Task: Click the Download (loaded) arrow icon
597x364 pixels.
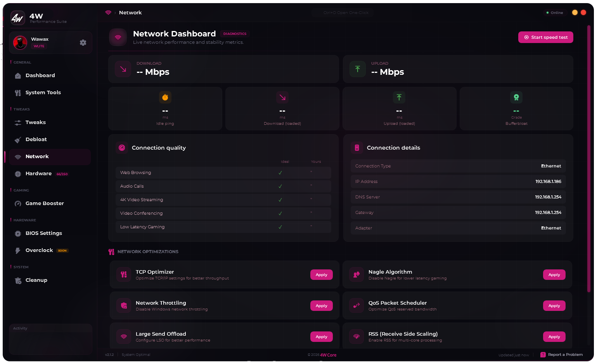Action: [282, 97]
